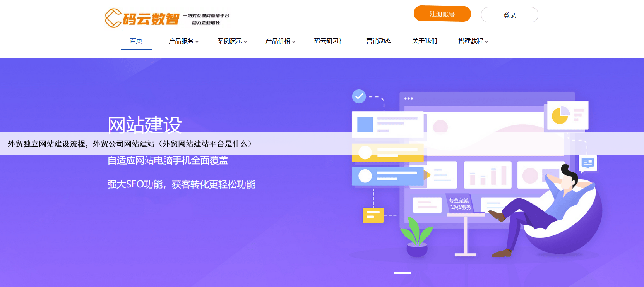Open the 首页 nav tab

point(136,41)
